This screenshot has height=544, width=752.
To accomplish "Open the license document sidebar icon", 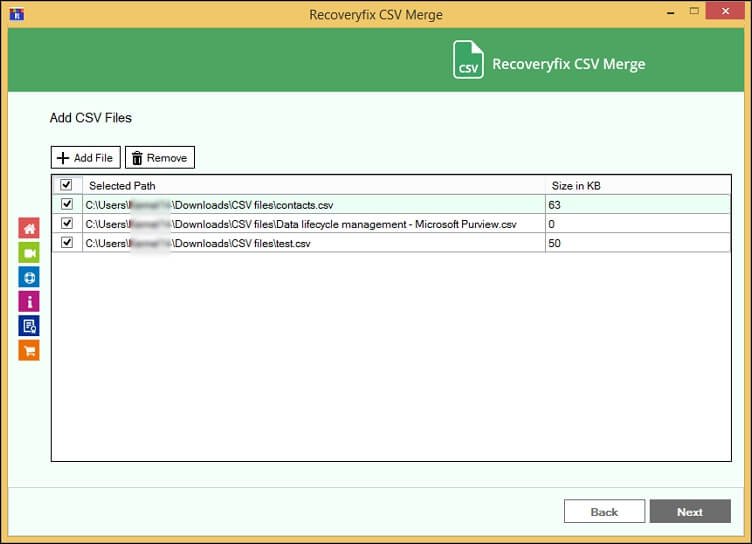I will 29,326.
